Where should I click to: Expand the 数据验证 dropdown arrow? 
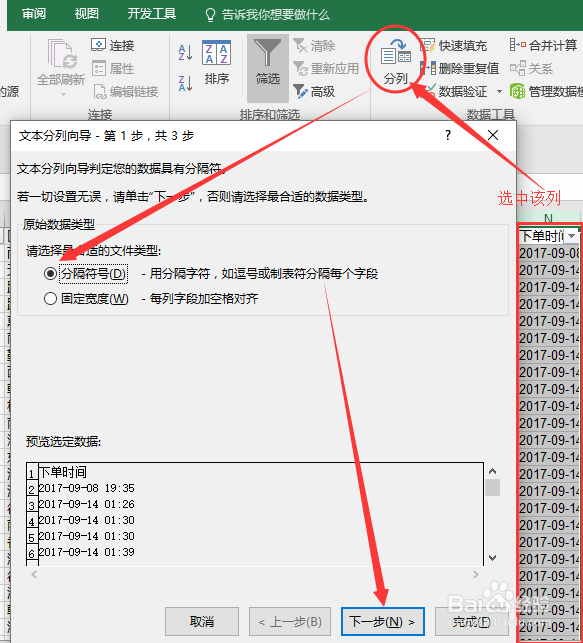click(x=499, y=91)
